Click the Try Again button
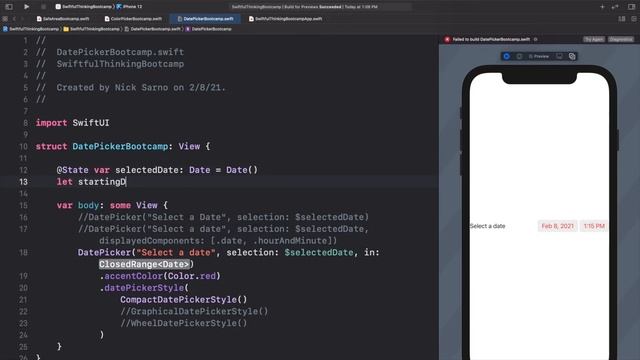 click(593, 39)
